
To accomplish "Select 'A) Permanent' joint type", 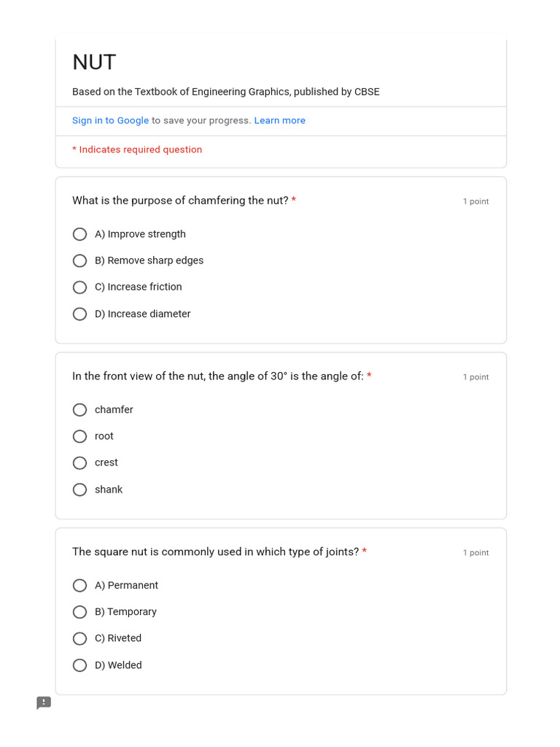I will tap(79, 585).
